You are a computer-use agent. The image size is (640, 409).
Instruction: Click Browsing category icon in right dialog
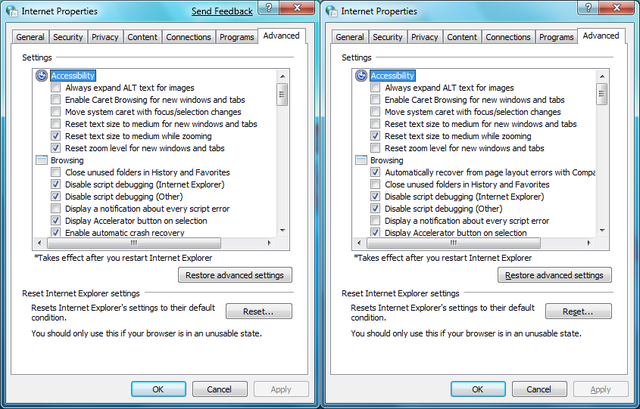361,160
